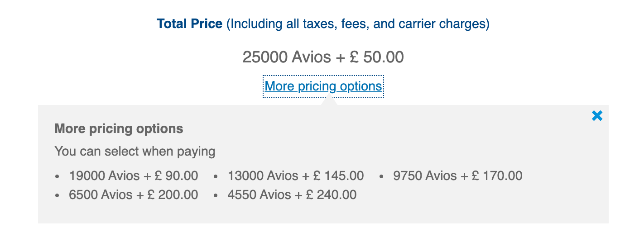
Task: Click the bold Total Price label
Action: 189,24
